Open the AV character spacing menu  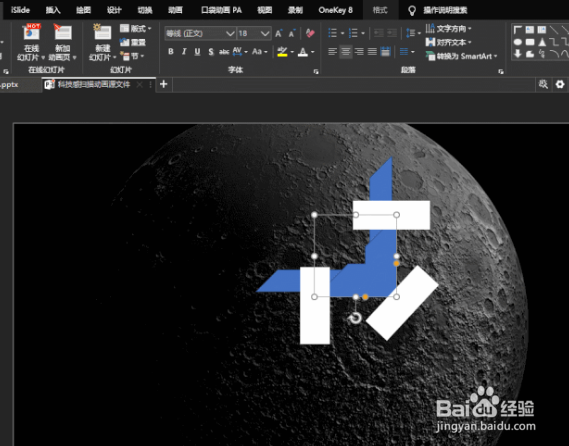(x=240, y=52)
